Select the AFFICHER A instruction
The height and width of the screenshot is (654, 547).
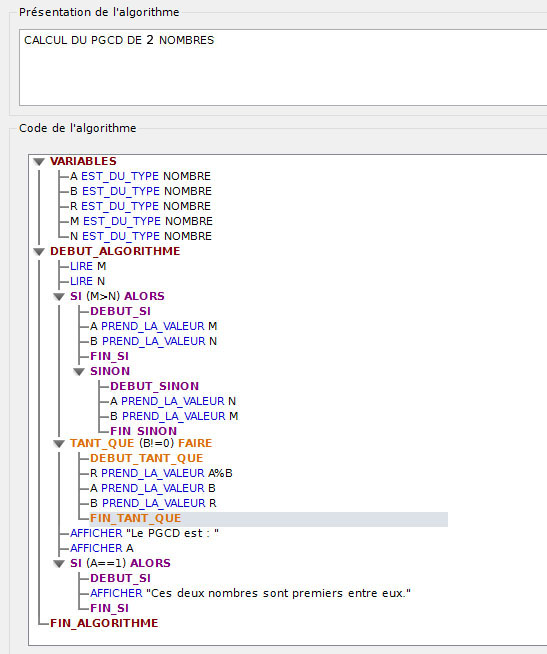[x=102, y=548]
